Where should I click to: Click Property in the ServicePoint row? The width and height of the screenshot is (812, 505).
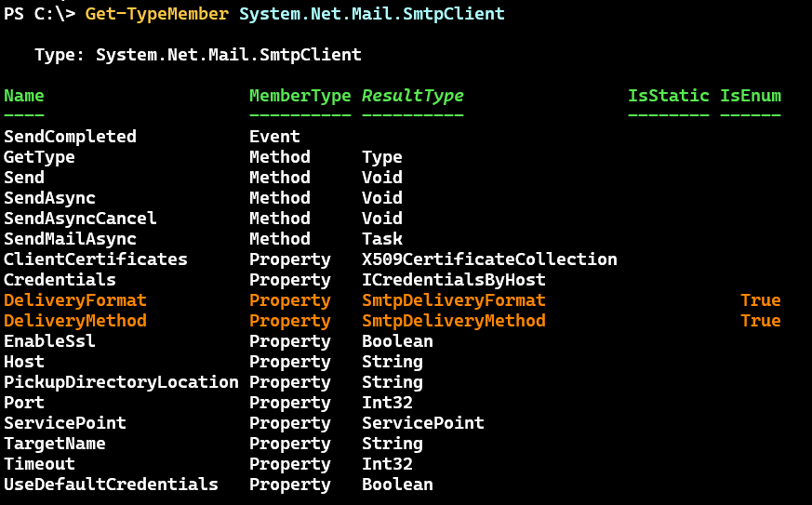pos(290,423)
